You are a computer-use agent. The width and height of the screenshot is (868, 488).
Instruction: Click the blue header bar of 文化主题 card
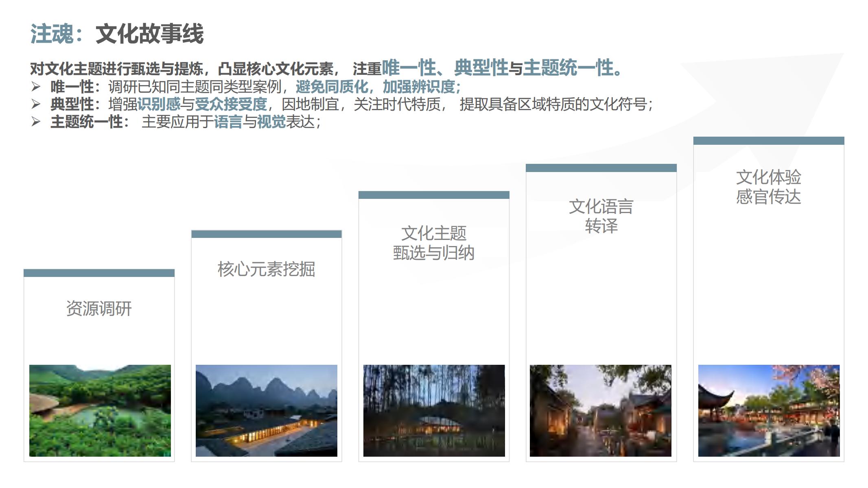(434, 195)
